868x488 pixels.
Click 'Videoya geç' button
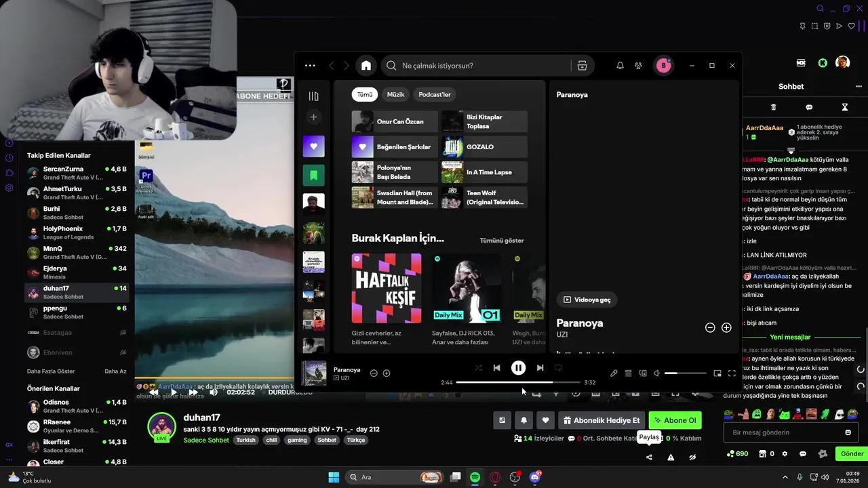pos(587,300)
